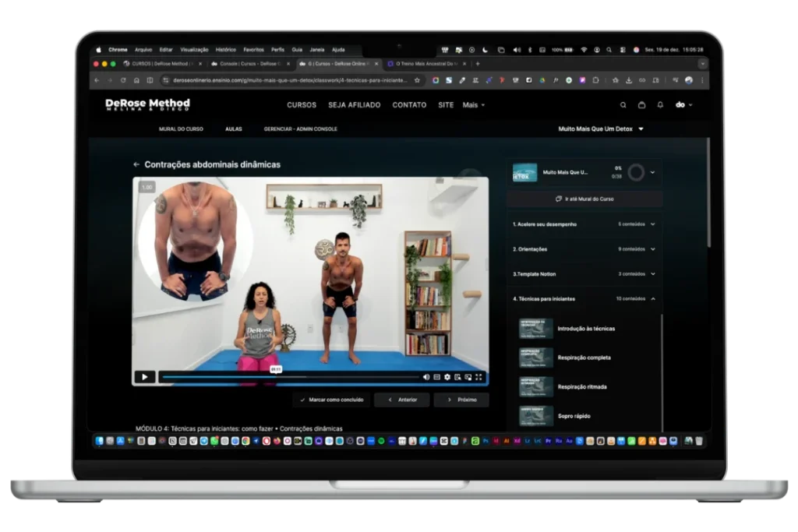Open Finder in the Dock
Viewport: 798px width, 532px height.
99,441
